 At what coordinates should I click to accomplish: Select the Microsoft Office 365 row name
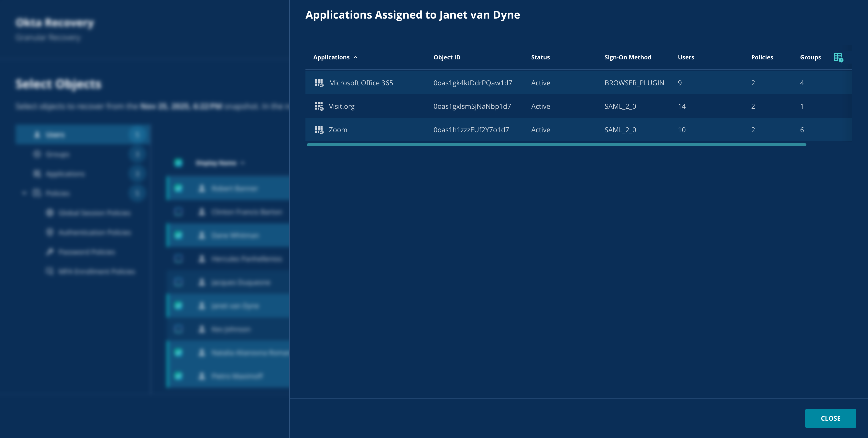(360, 83)
